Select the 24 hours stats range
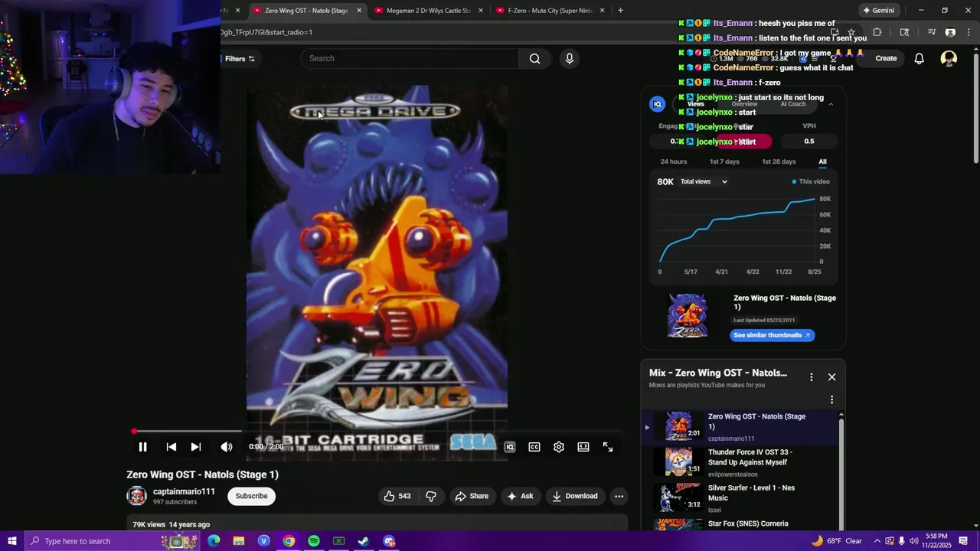 (x=674, y=161)
